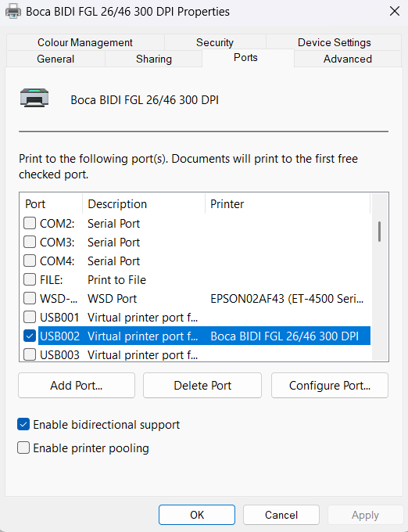The height and width of the screenshot is (532, 408).
Task: Select the 'Print to File' description
Action: (117, 280)
